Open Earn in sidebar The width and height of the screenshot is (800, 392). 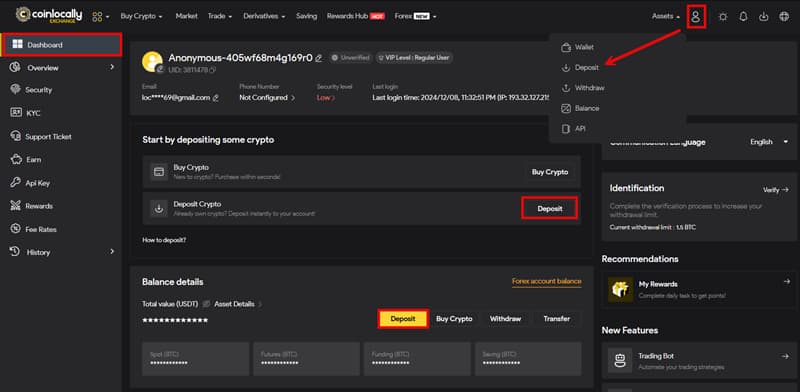(x=26, y=160)
